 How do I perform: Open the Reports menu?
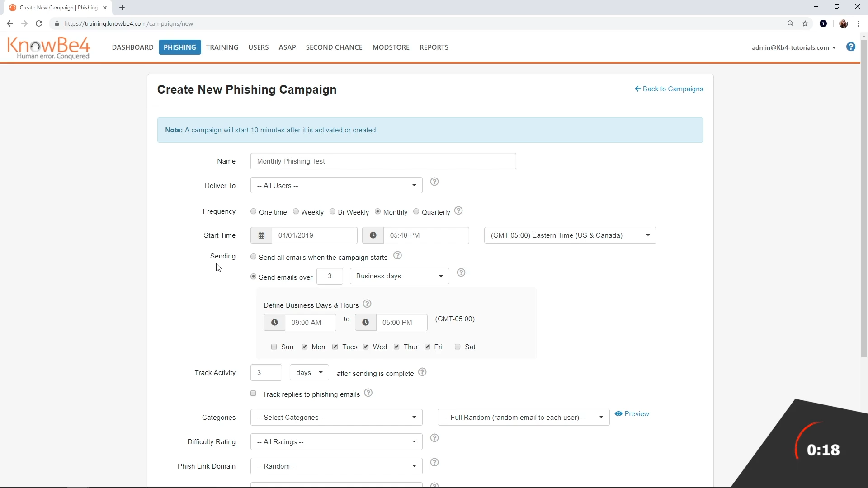(x=434, y=47)
